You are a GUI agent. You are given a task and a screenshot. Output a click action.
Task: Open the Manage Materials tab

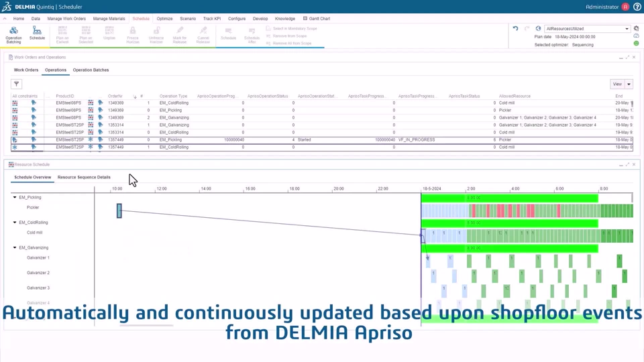tap(109, 19)
